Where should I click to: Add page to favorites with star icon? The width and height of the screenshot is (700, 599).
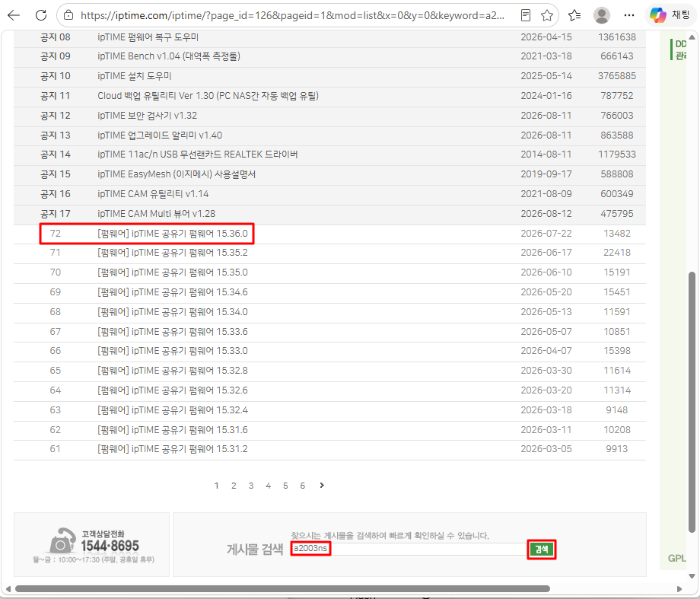coord(547,16)
